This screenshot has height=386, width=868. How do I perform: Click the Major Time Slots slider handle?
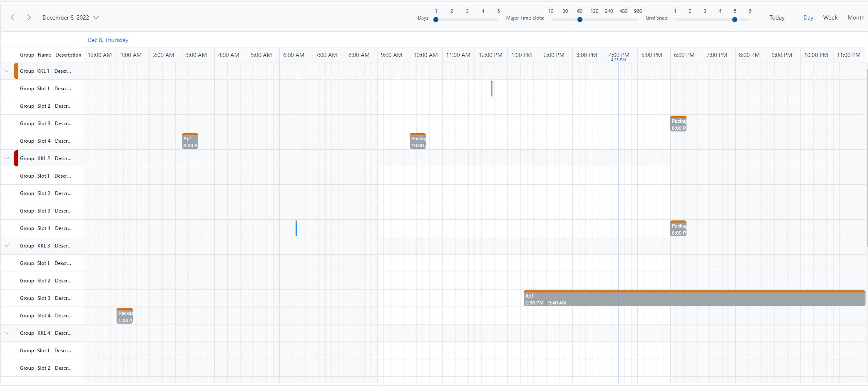pyautogui.click(x=580, y=19)
